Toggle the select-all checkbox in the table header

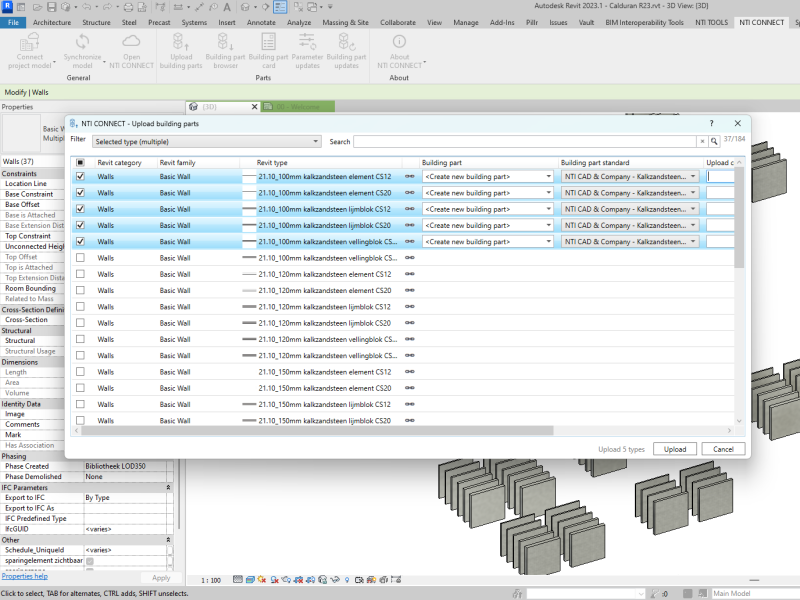point(80,162)
